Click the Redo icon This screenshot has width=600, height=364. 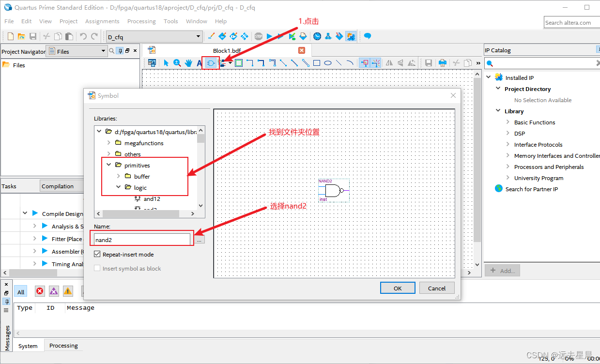[x=95, y=36]
